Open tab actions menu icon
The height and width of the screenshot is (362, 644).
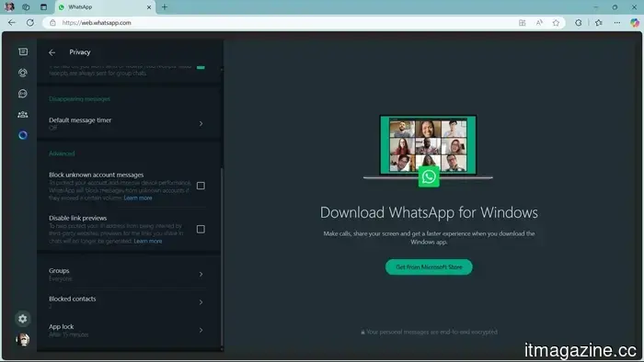[43, 7]
